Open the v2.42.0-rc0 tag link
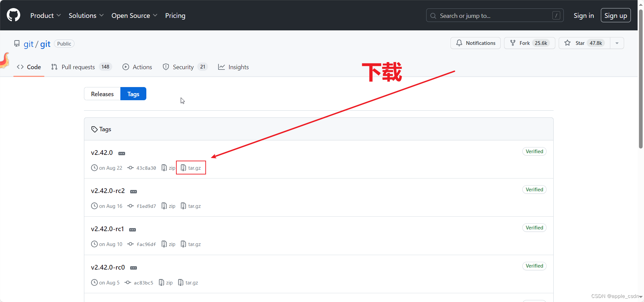 (x=108, y=267)
